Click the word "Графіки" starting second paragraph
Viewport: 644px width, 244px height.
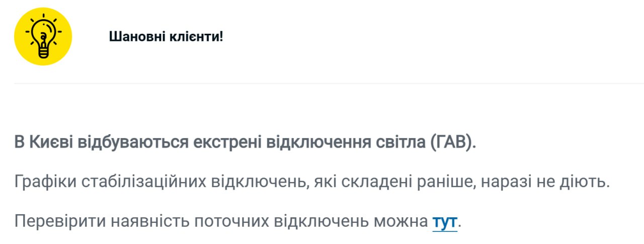(43, 181)
